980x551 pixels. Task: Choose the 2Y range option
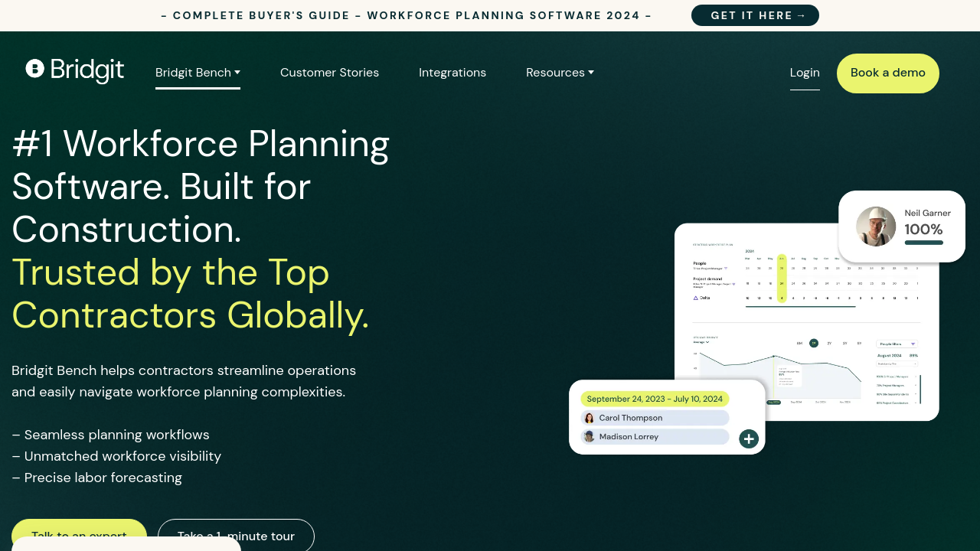click(829, 344)
